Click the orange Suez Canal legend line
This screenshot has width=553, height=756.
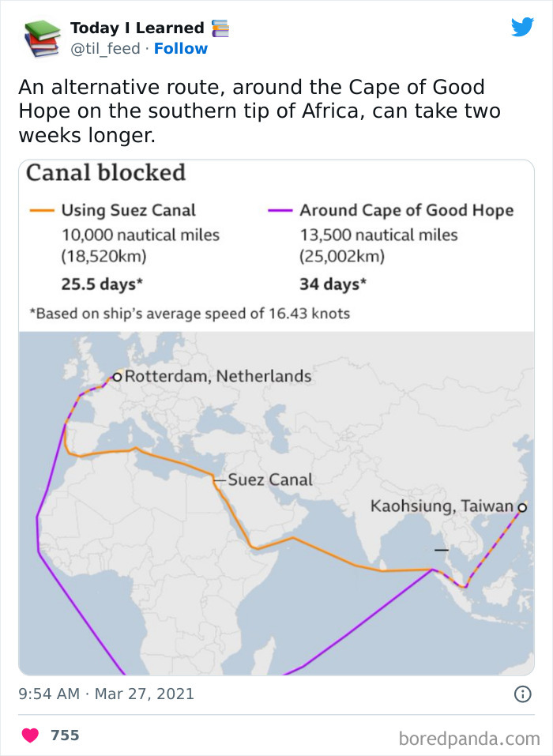[41, 211]
